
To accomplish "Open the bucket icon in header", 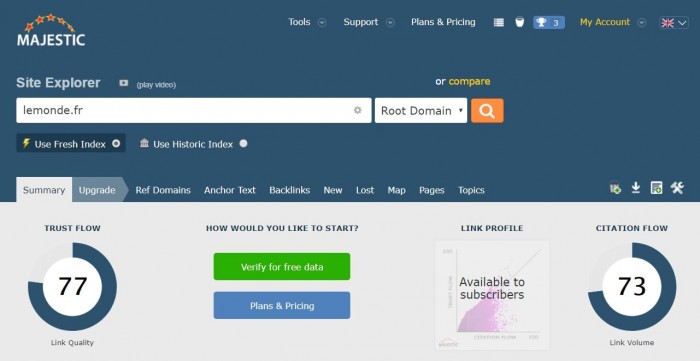I will coord(519,22).
